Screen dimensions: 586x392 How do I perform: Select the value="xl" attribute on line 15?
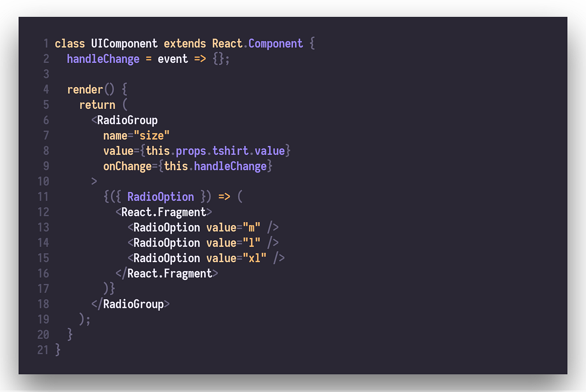click(236, 258)
